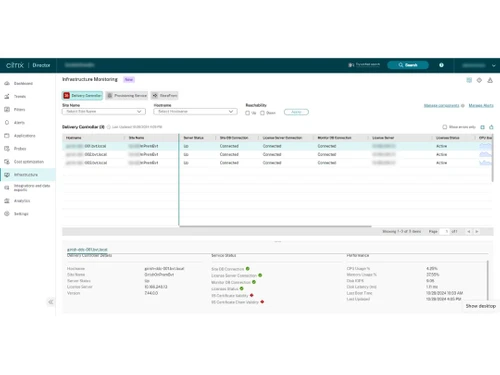
Task: Open Manage Alerts link
Action: point(481,106)
